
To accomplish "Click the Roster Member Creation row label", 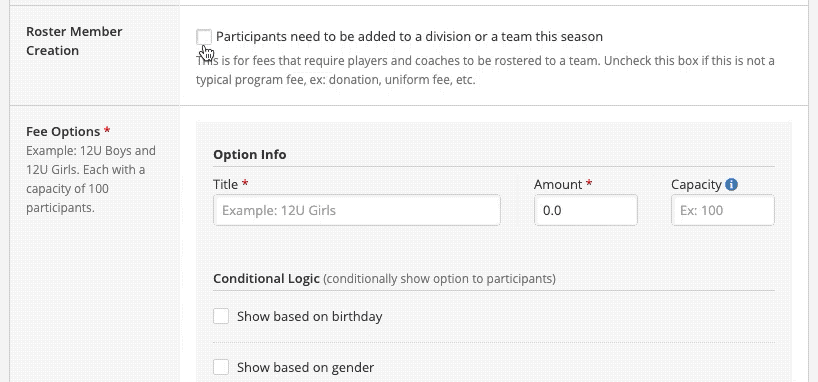I will pos(74,41).
